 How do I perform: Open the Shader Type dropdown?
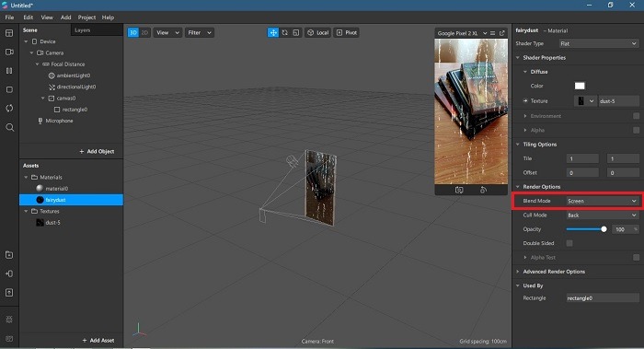pos(598,43)
